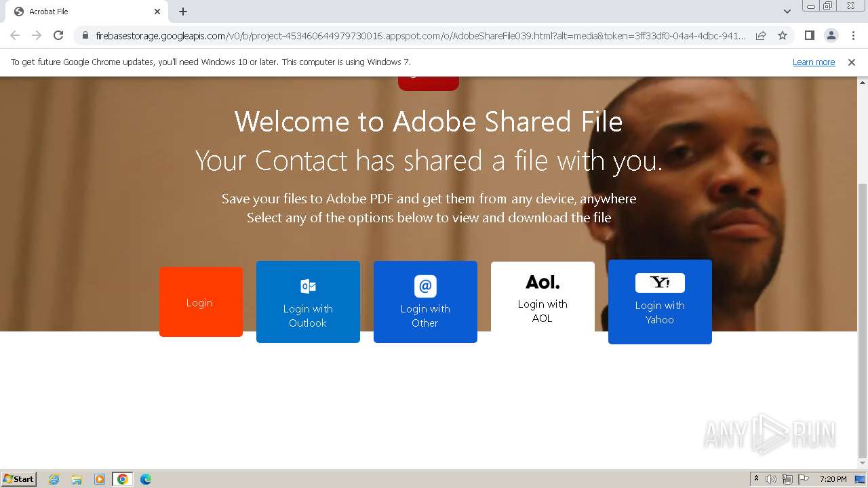Click the address bar URL
Viewport: 868px width, 488px height.
420,35
